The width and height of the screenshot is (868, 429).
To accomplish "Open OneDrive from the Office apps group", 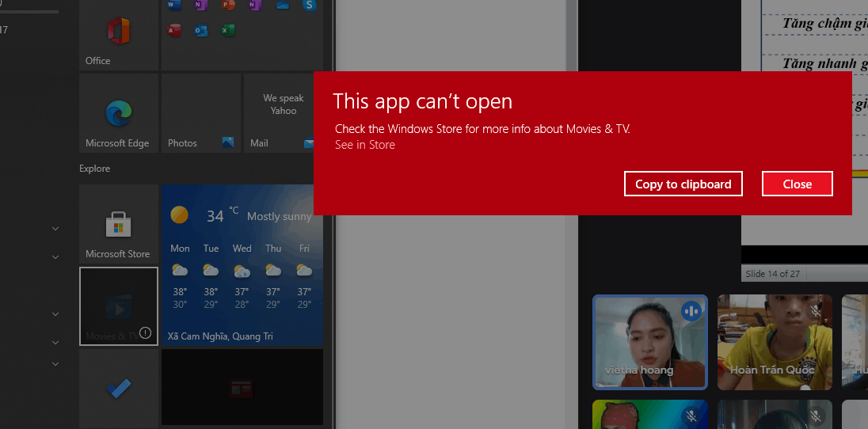I will click(x=282, y=5).
